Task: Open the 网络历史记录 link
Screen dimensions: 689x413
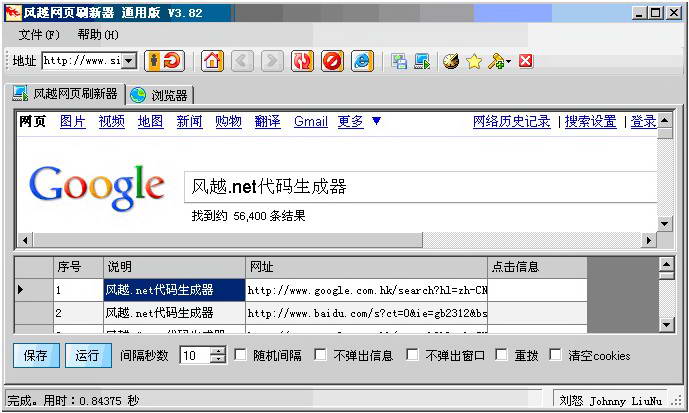Action: coord(511,121)
